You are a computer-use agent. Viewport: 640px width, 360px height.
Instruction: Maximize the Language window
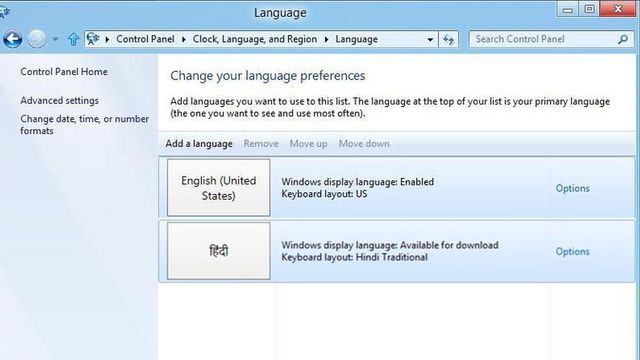click(589, 9)
